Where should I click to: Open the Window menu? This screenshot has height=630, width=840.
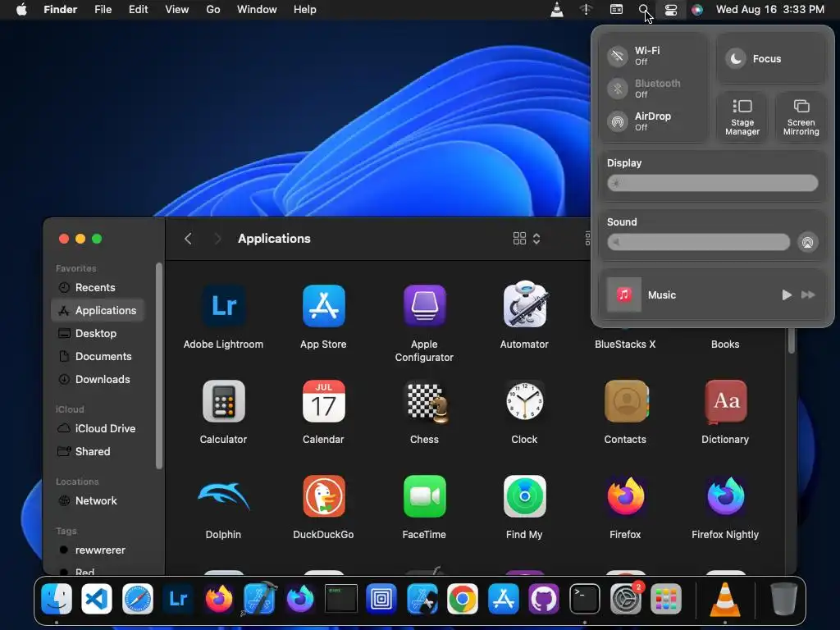pyautogui.click(x=257, y=10)
